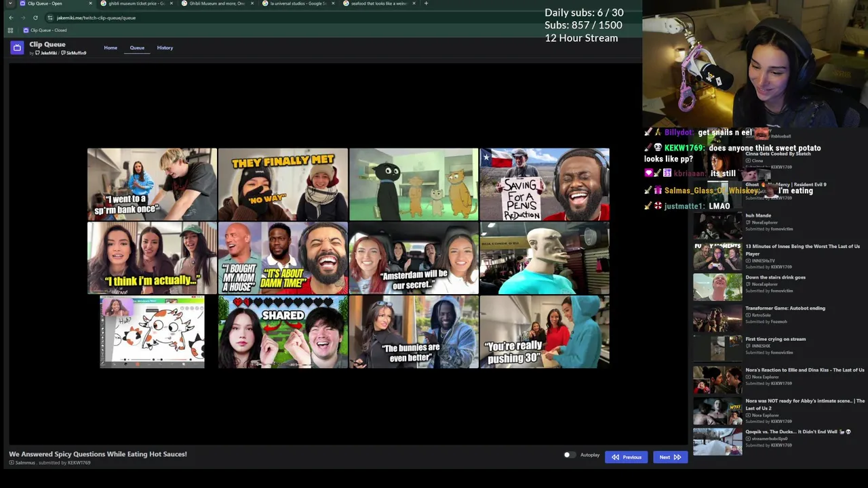The width and height of the screenshot is (868, 488).
Task: Switch to 'la universal studios' Google tab
Action: coord(298,3)
